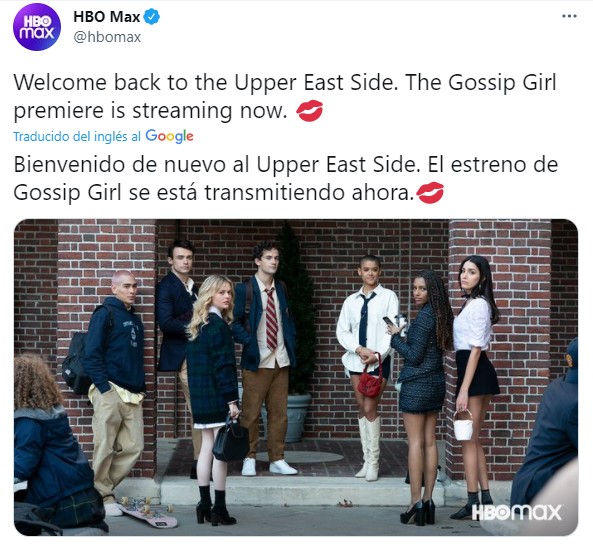Click the white knee-high boots in photo
The width and height of the screenshot is (593, 553).
click(x=369, y=448)
